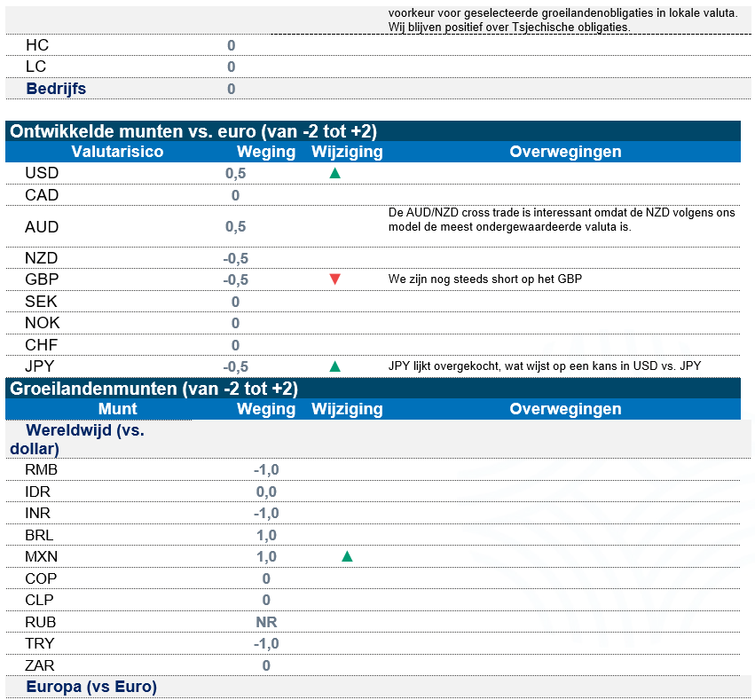Click the 'Munt' column header
This screenshot has height=700, width=755.
point(117,409)
